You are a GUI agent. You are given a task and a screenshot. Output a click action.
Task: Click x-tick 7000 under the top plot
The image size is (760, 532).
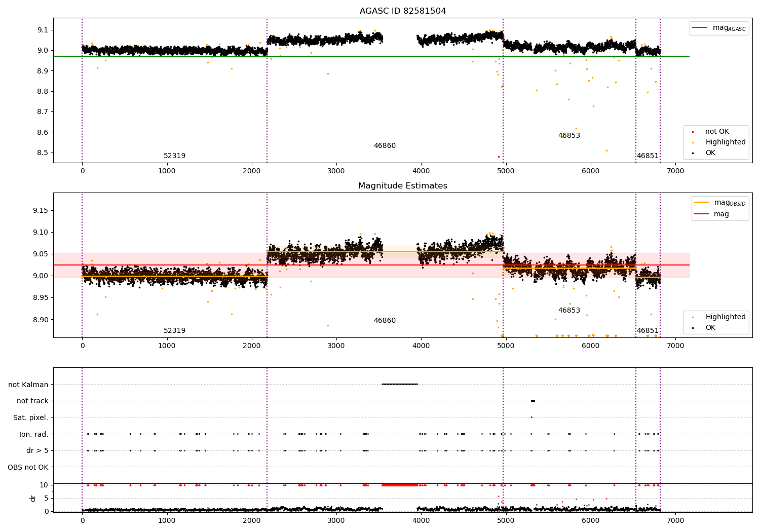coord(675,171)
